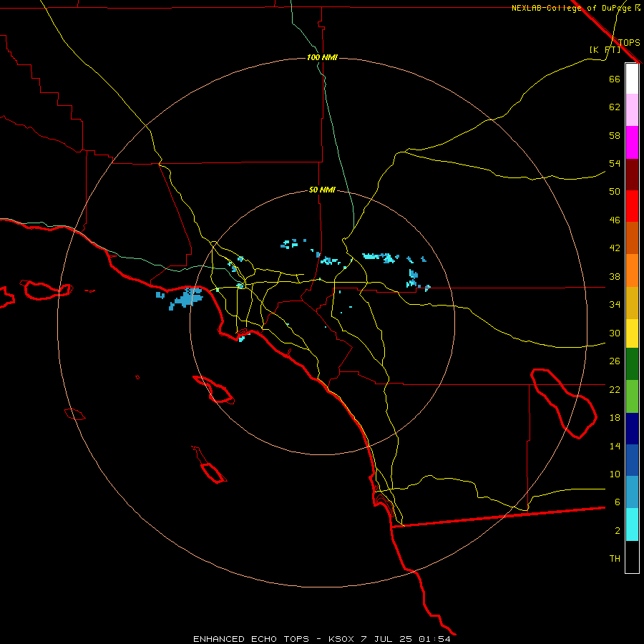This screenshot has height=644, width=644.
Task: Click the dark red legend swatch
Action: [x=632, y=175]
